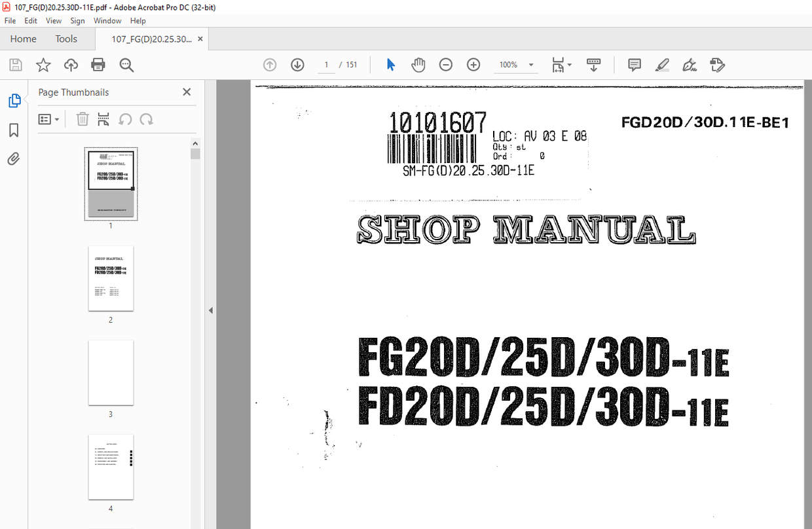Viewport: 812px width, 529px height.
Task: Print the shop manual PDF
Action: [x=98, y=64]
